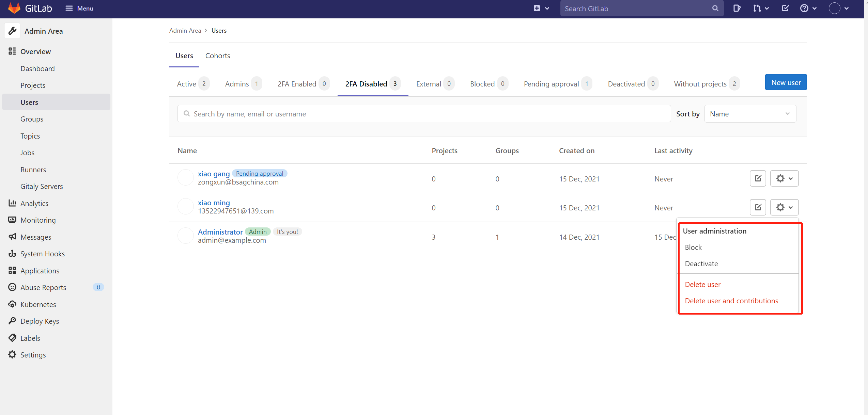868x415 pixels.
Task: Select the Users tab
Action: [184, 55]
